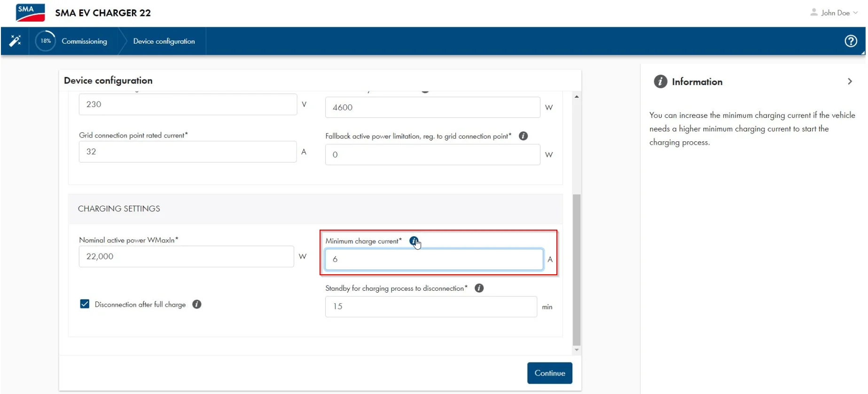Open the help question mark icon

[851, 41]
